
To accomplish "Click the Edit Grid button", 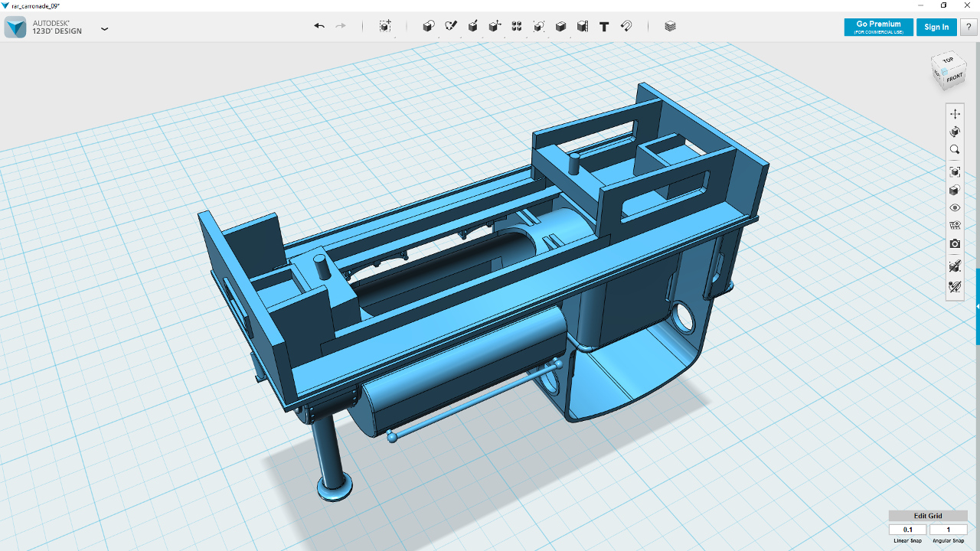I will 928,516.
